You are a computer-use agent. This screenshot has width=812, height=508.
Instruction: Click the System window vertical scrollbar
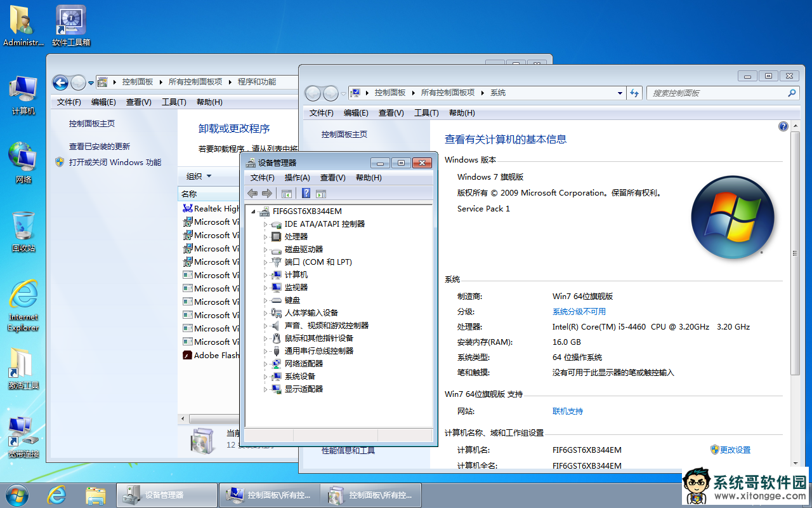(796, 253)
